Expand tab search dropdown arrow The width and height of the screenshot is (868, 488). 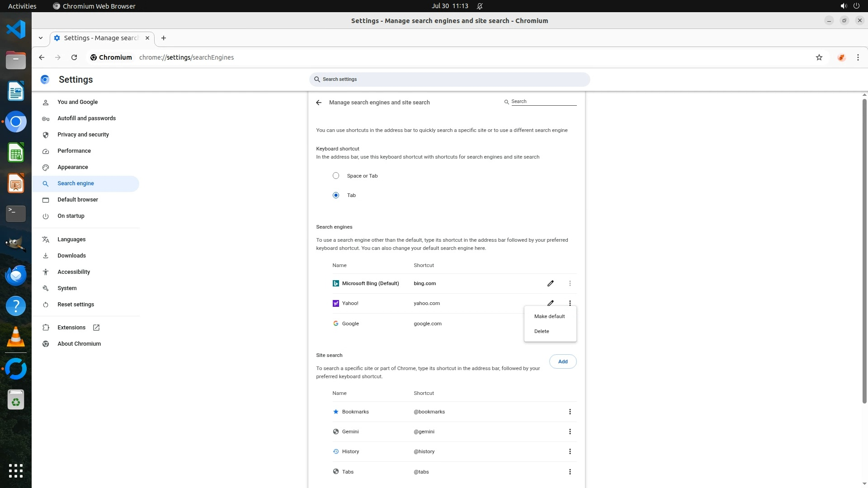click(41, 38)
